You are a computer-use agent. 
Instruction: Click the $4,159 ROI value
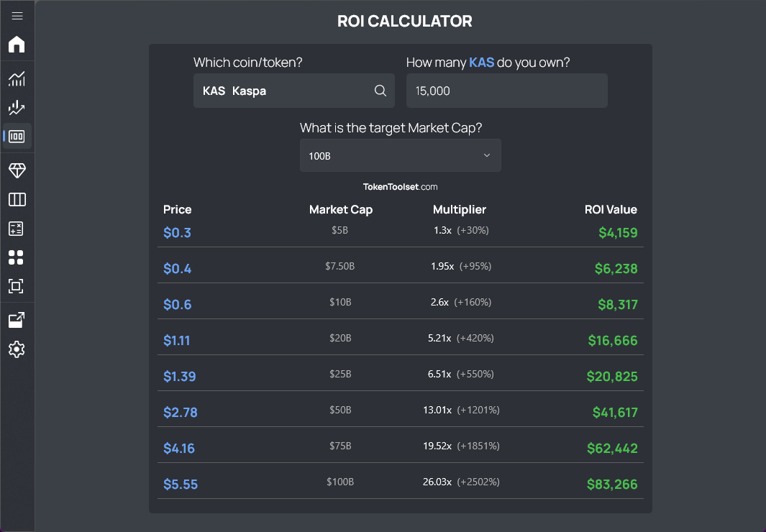pos(618,233)
